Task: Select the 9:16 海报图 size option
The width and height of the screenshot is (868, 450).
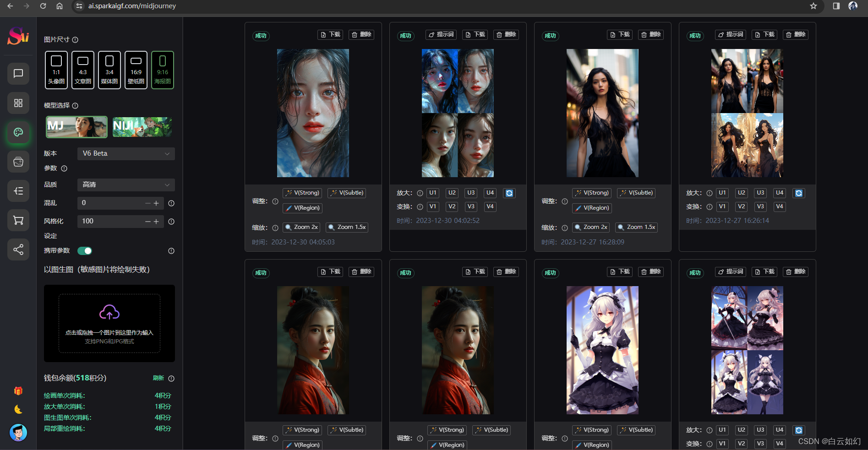Action: 163,70
